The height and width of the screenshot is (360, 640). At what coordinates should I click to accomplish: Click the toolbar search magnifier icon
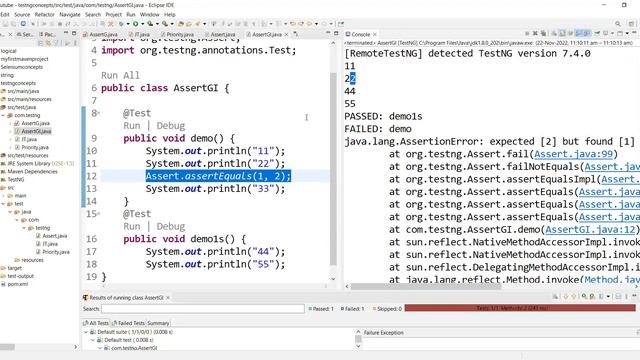pyautogui.click(x=618, y=24)
